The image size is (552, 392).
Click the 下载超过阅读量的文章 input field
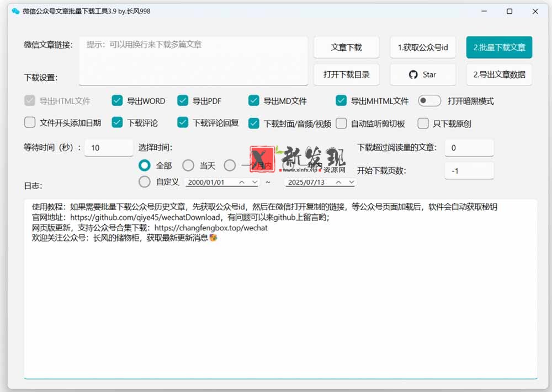point(469,148)
